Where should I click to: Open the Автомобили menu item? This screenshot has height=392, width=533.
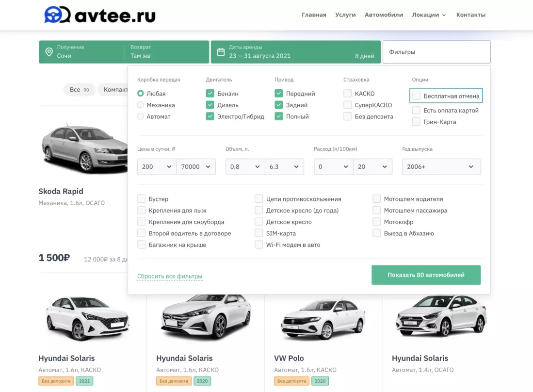tap(384, 15)
